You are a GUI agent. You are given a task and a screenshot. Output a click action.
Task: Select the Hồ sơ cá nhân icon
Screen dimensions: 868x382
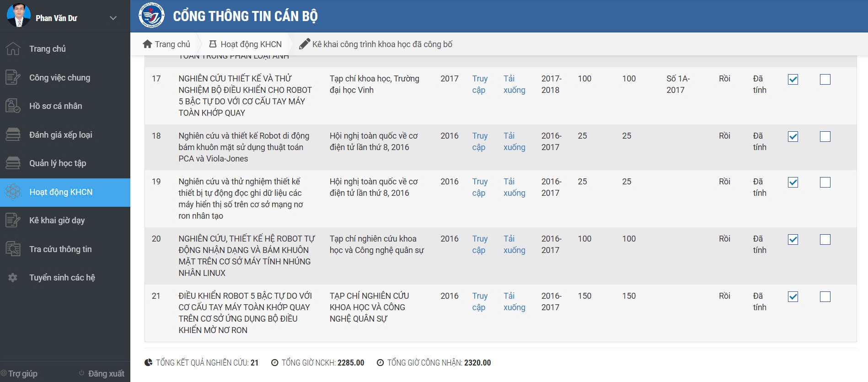[x=13, y=106]
